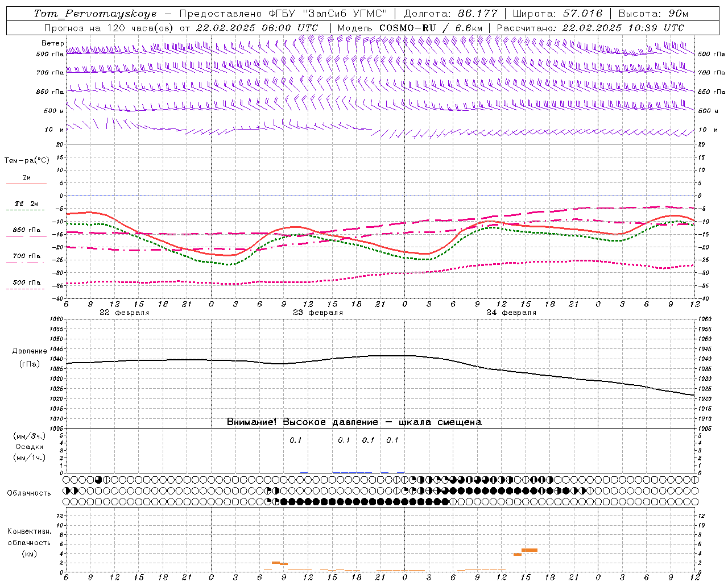Click the 23 февраля date label
Viewport: 728px width, 582px height.
click(x=318, y=313)
